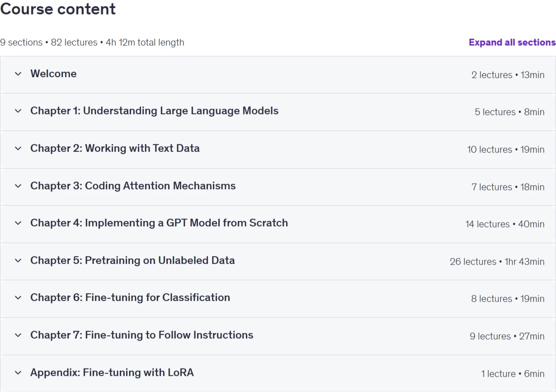Click Chapter 2: Working with Text Data title

[115, 148]
